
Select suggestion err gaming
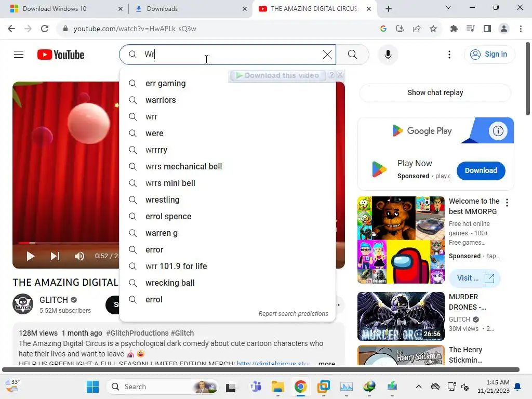(228, 84)
